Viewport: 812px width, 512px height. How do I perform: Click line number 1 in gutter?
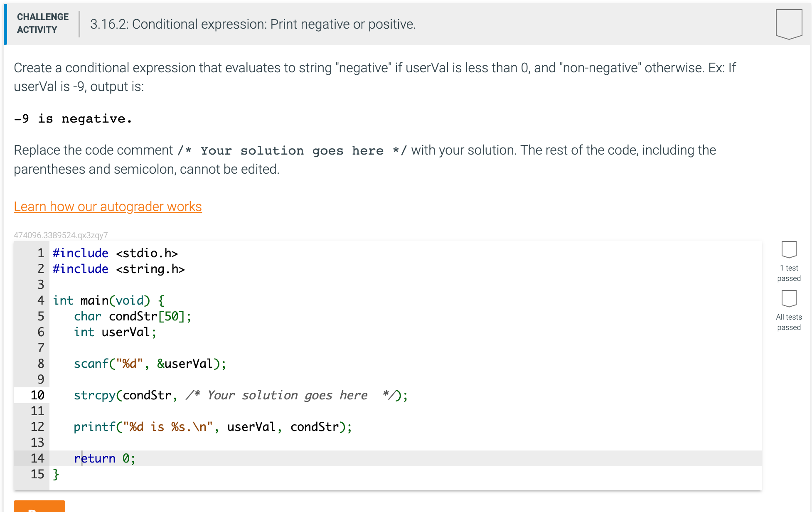coord(41,253)
